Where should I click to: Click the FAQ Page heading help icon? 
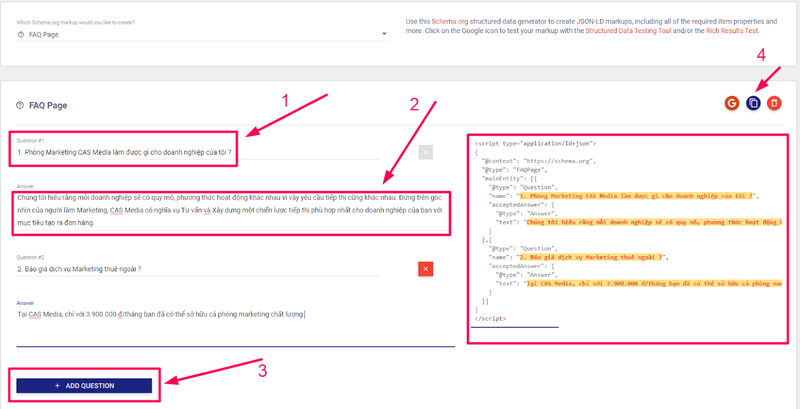(x=20, y=106)
